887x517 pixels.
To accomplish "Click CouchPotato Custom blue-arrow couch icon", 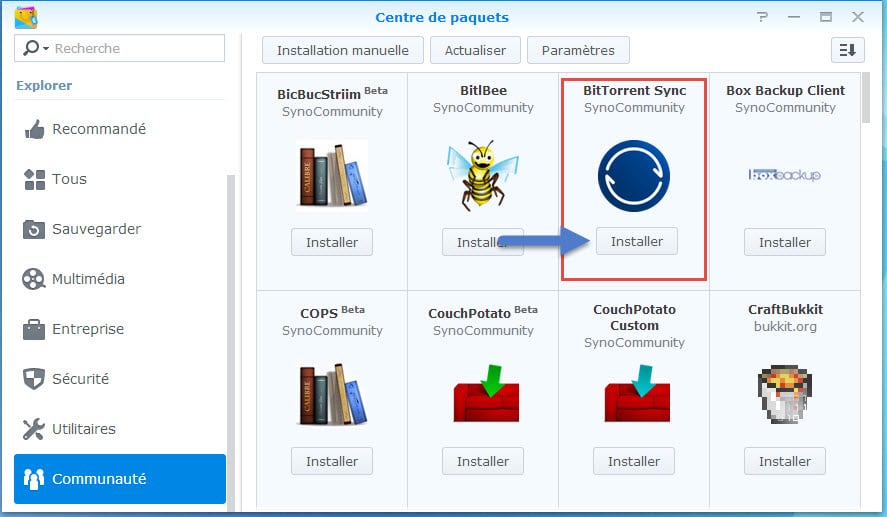I will tap(637, 393).
